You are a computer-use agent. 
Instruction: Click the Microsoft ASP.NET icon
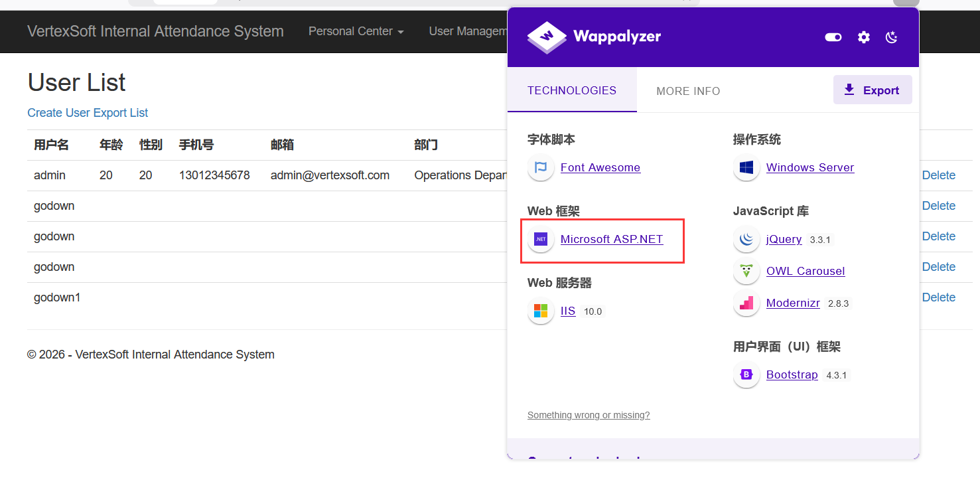coord(541,239)
